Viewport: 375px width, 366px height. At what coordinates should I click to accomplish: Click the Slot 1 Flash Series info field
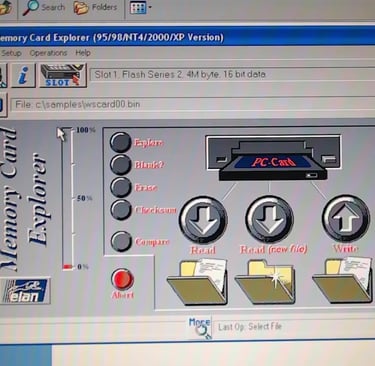tap(233, 74)
